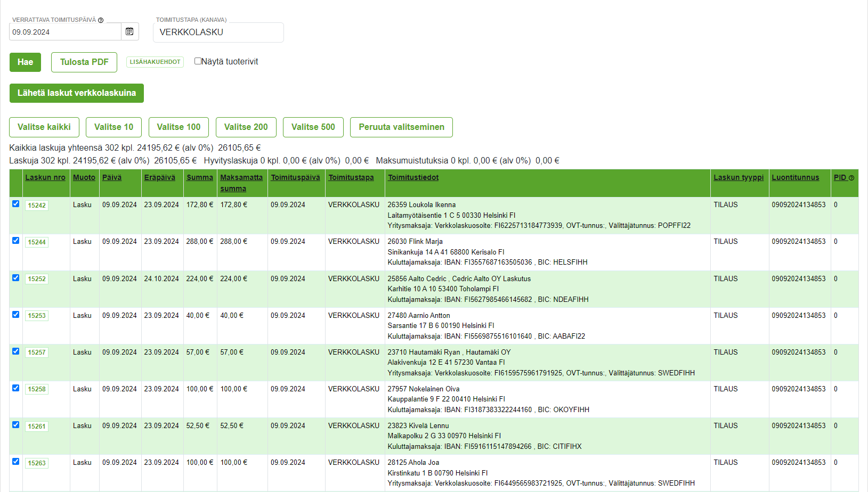Image resolution: width=868 pixels, height=492 pixels.
Task: Click the delivery date input field 09.09.2024
Action: point(65,32)
